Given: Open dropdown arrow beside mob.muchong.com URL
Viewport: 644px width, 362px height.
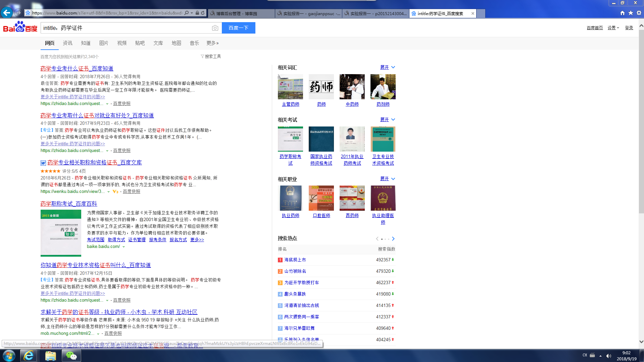Looking at the screenshot, I should 98,333.
